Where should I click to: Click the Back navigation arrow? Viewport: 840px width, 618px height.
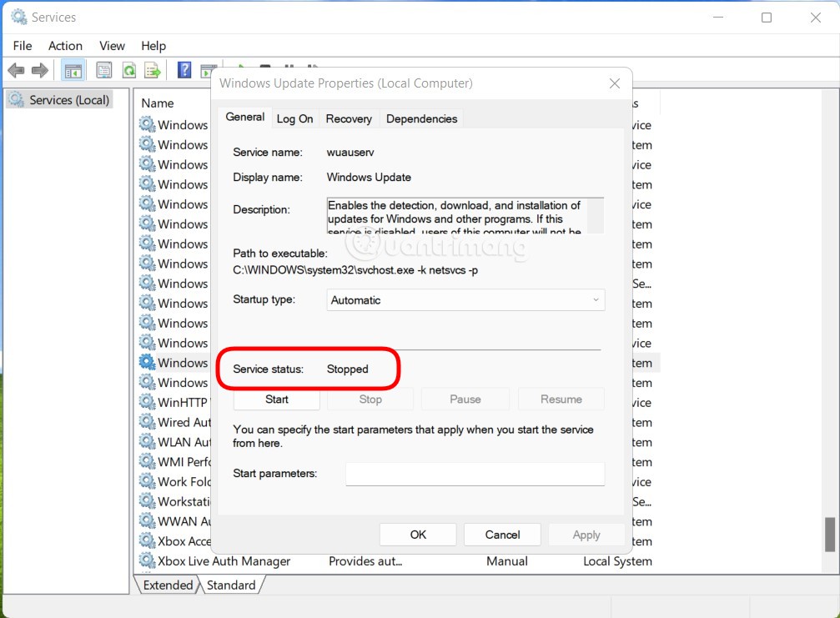pos(15,70)
